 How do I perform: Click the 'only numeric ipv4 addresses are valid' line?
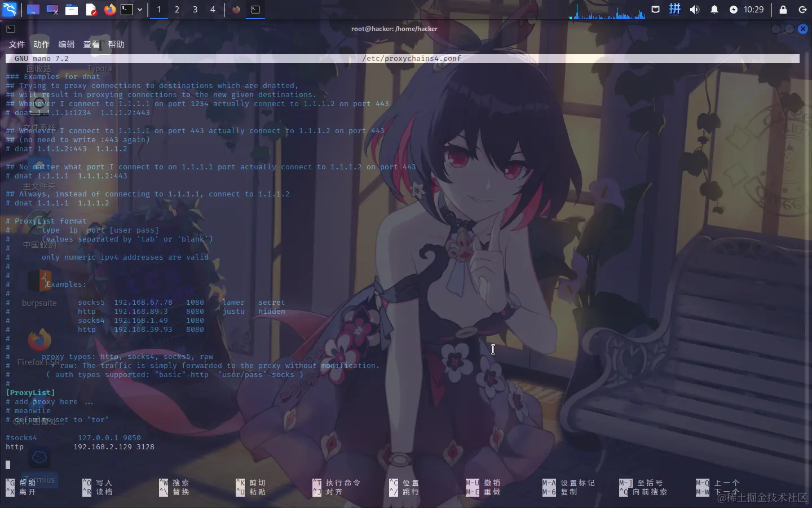(x=125, y=257)
